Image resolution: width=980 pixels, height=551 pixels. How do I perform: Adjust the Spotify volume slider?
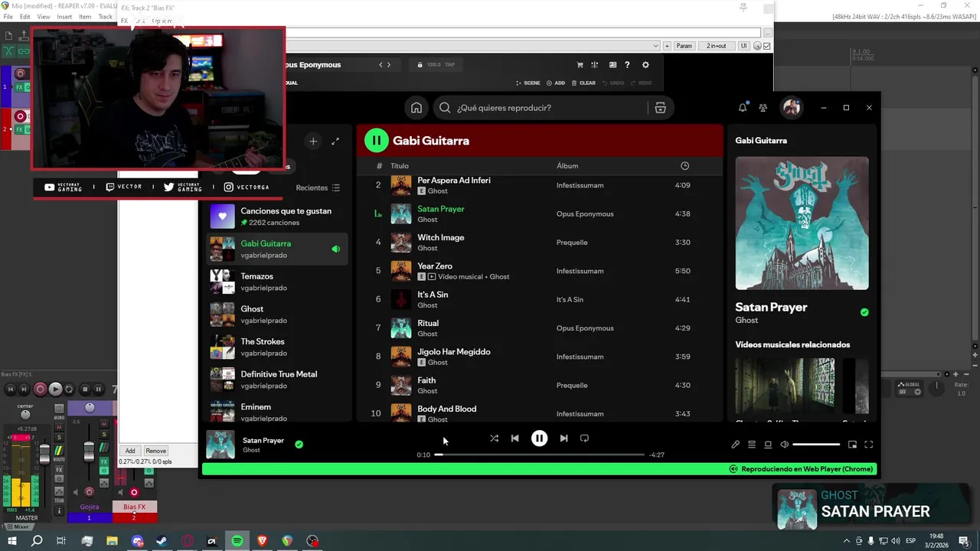[816, 445]
